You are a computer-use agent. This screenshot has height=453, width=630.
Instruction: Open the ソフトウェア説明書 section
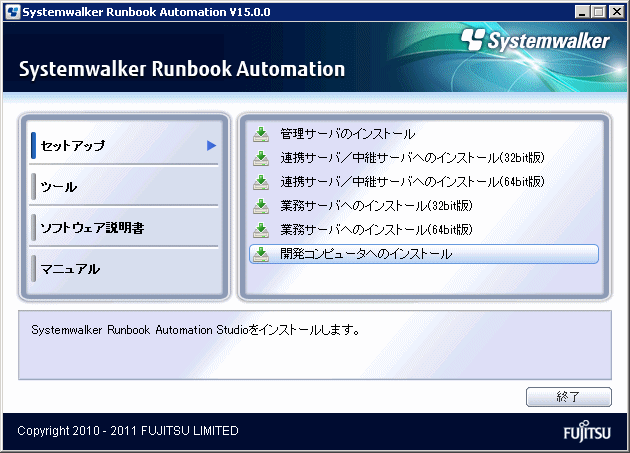124,228
